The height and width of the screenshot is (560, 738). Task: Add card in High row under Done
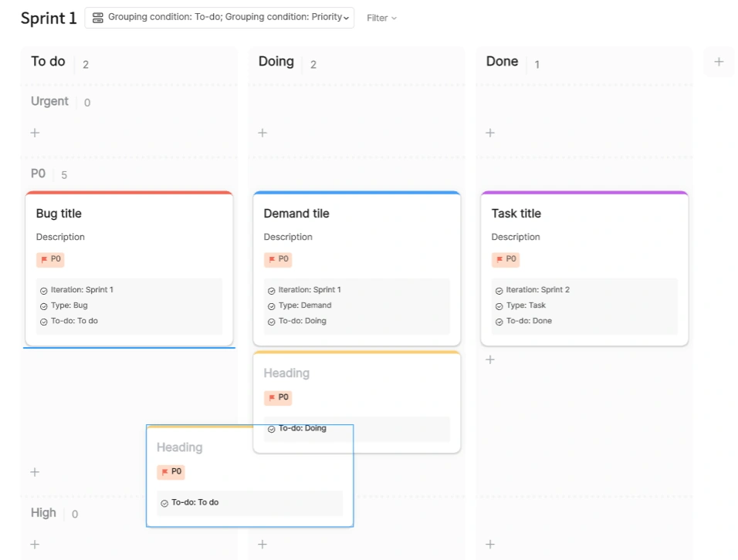(x=490, y=545)
